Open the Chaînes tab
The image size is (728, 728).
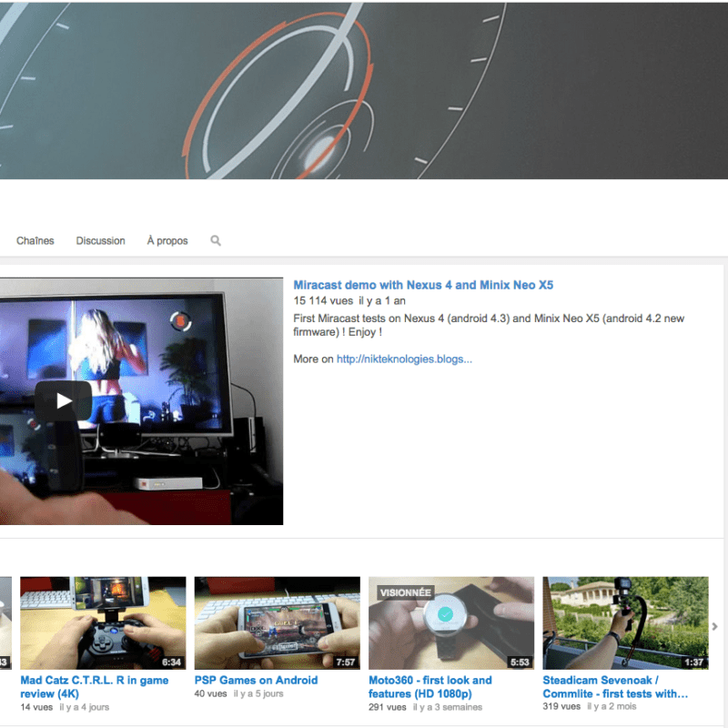coord(35,240)
